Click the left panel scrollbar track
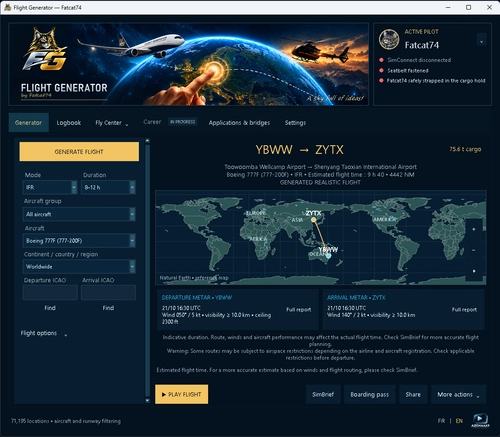The width and height of the screenshot is (500, 437). pyautogui.click(x=147, y=270)
